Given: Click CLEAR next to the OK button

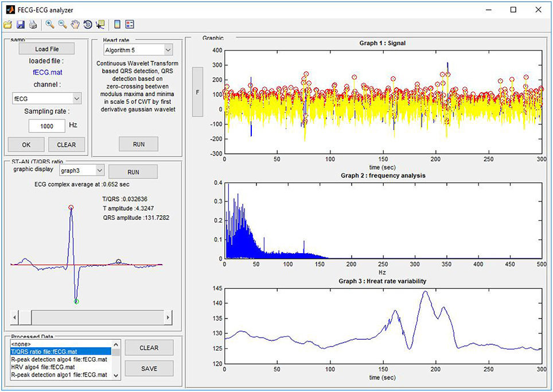Looking at the screenshot, I should [67, 145].
